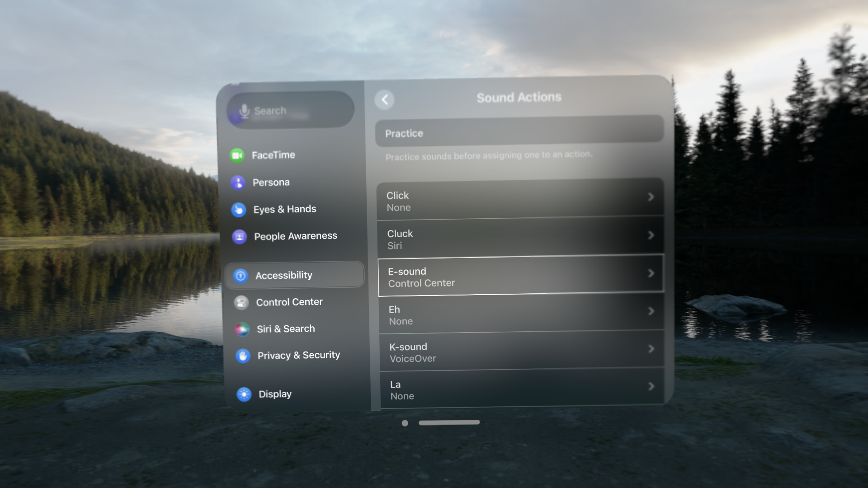Open Eyes & Hands settings
The image size is (868, 488).
[x=238, y=209]
